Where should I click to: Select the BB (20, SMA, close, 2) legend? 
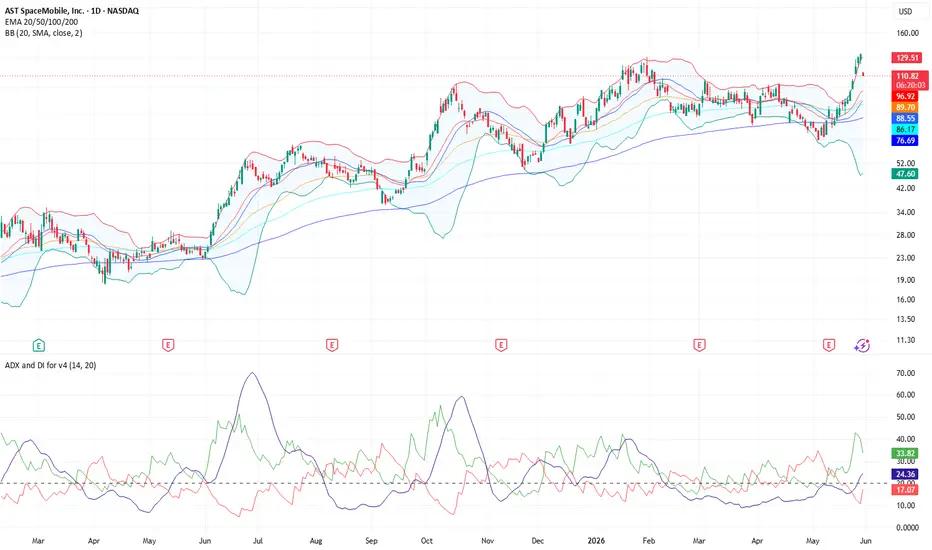(x=44, y=33)
